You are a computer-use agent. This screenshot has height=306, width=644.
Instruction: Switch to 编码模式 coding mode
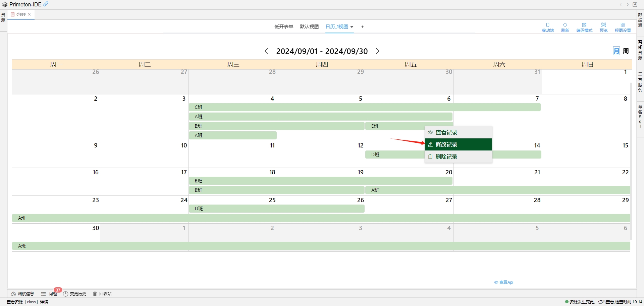(584, 27)
